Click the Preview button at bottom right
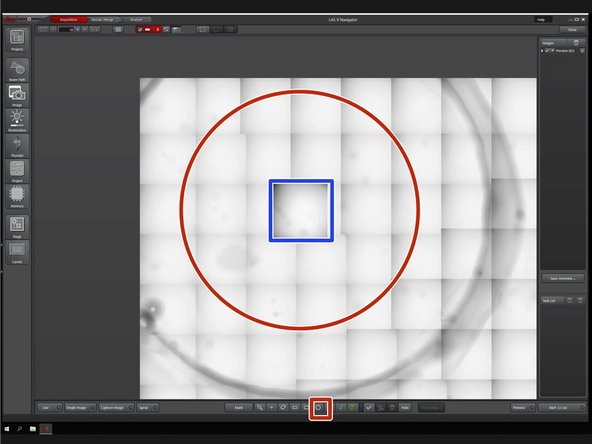592x444 pixels. point(520,408)
